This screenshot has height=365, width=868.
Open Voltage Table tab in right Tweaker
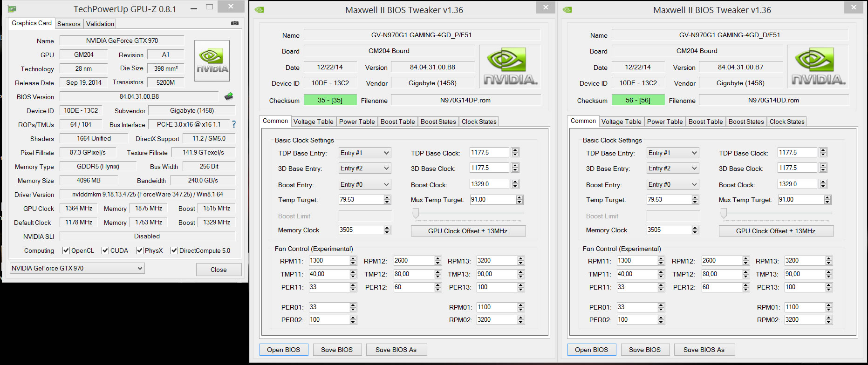(x=622, y=122)
